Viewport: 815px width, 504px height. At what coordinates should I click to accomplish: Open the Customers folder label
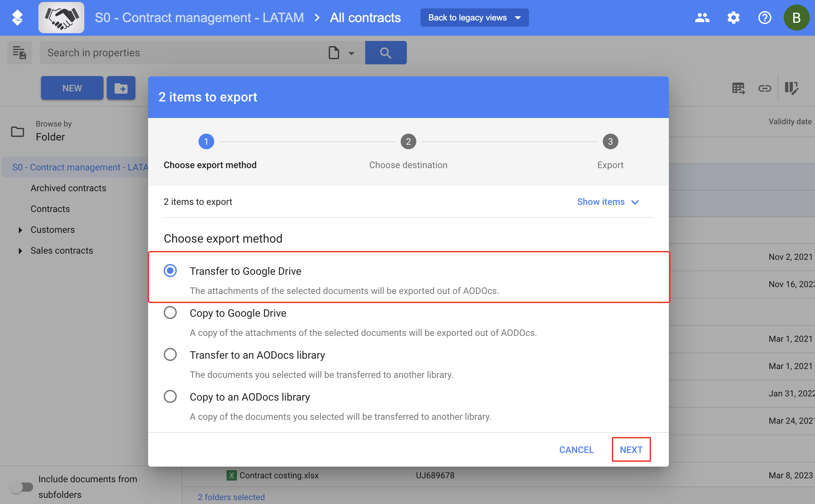tap(53, 230)
